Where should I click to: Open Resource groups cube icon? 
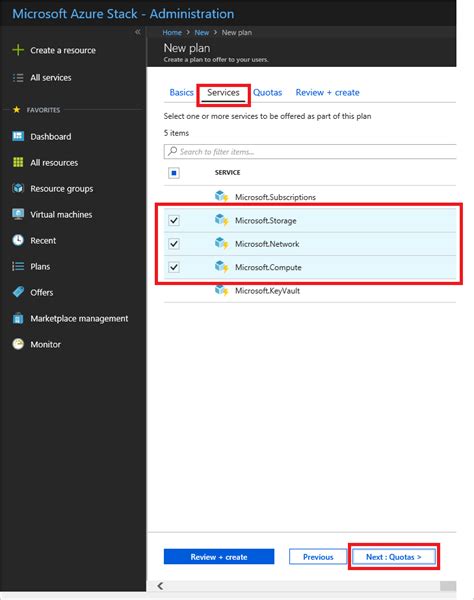pos(18,188)
